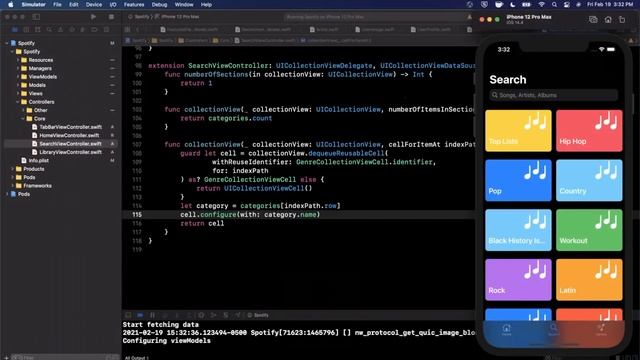640x360 pixels.
Task: Rotate the Simulator device icon
Action: [x=622, y=20]
